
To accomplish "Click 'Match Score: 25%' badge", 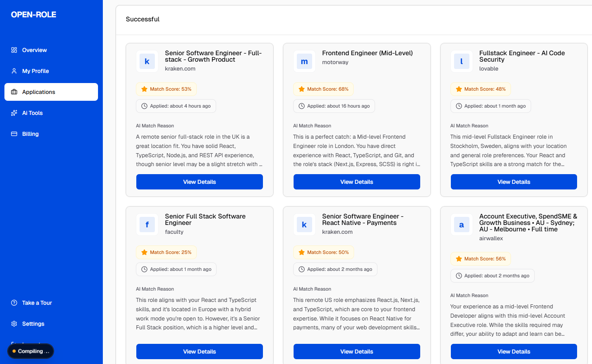I will click(x=166, y=252).
